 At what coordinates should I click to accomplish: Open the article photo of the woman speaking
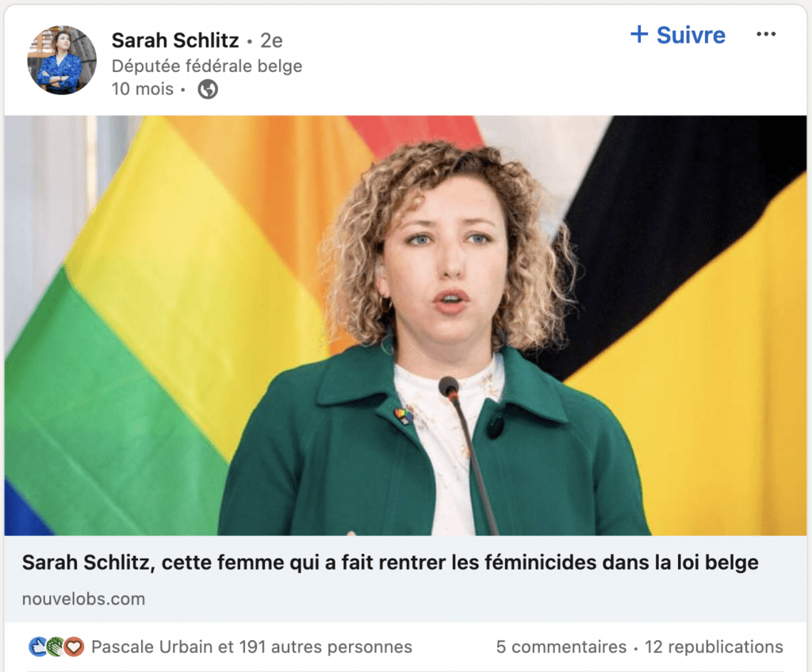(x=405, y=325)
